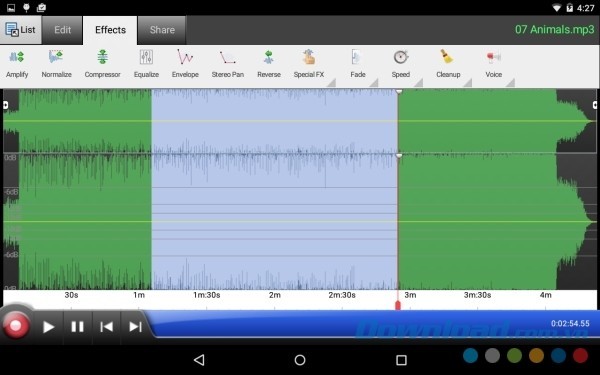Open the Equalize tool
This screenshot has width=600, height=375.
coord(146,64)
